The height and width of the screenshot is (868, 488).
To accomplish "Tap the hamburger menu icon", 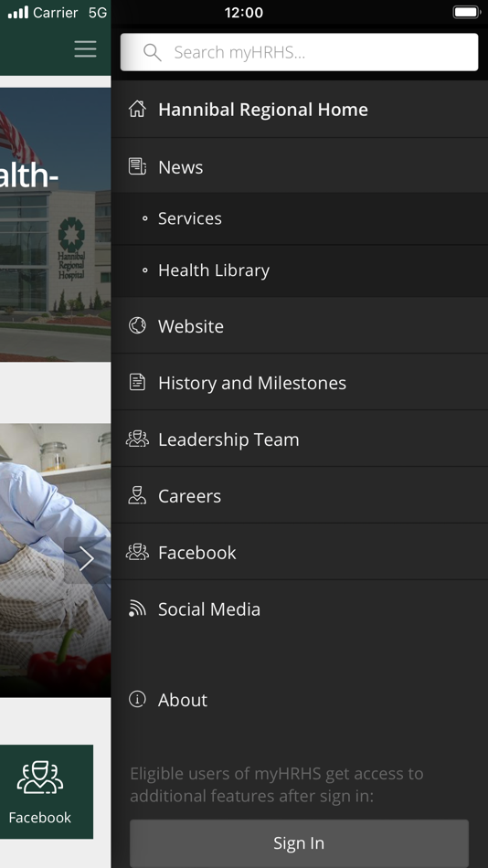I will point(85,49).
